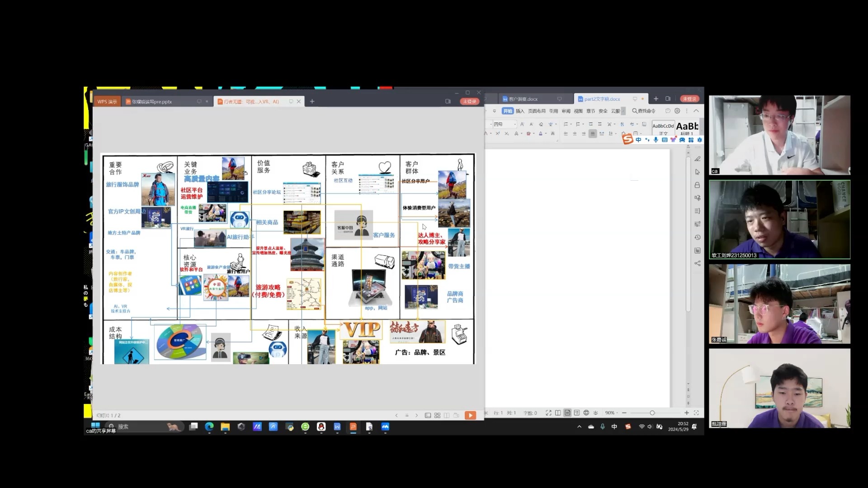Click 查找命令 search box
The image size is (868, 488).
[x=644, y=111]
